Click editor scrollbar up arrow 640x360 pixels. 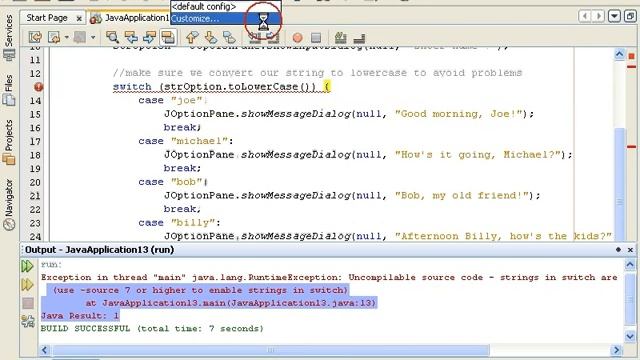(620, 54)
